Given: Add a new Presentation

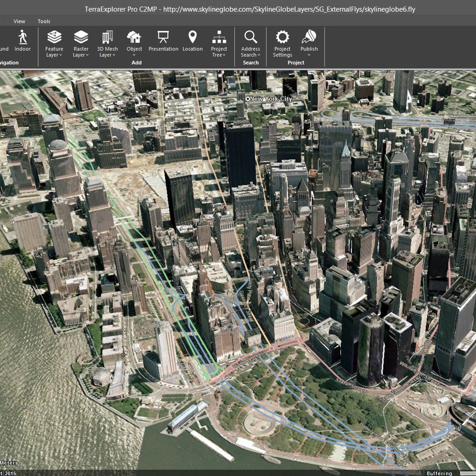Looking at the screenshot, I should (x=163, y=41).
